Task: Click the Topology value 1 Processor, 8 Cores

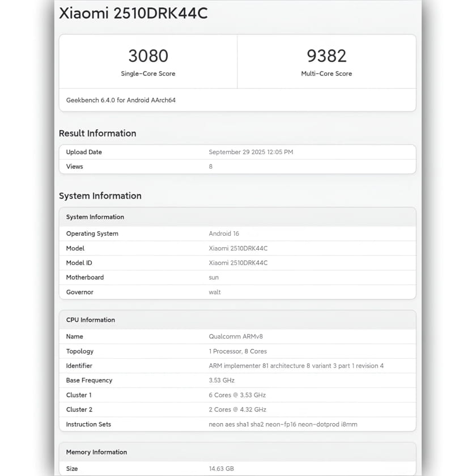Action: pyautogui.click(x=237, y=351)
